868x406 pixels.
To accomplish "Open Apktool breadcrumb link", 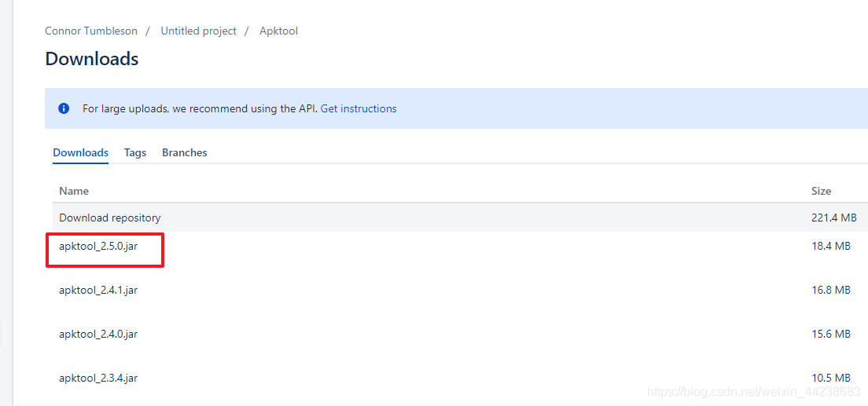I will tap(278, 31).
